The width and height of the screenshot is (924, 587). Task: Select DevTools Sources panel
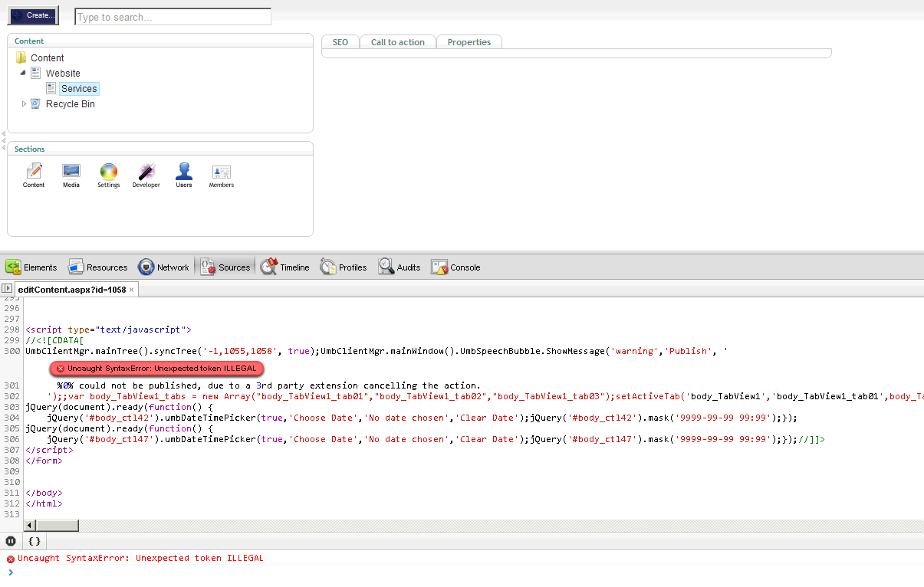point(225,267)
